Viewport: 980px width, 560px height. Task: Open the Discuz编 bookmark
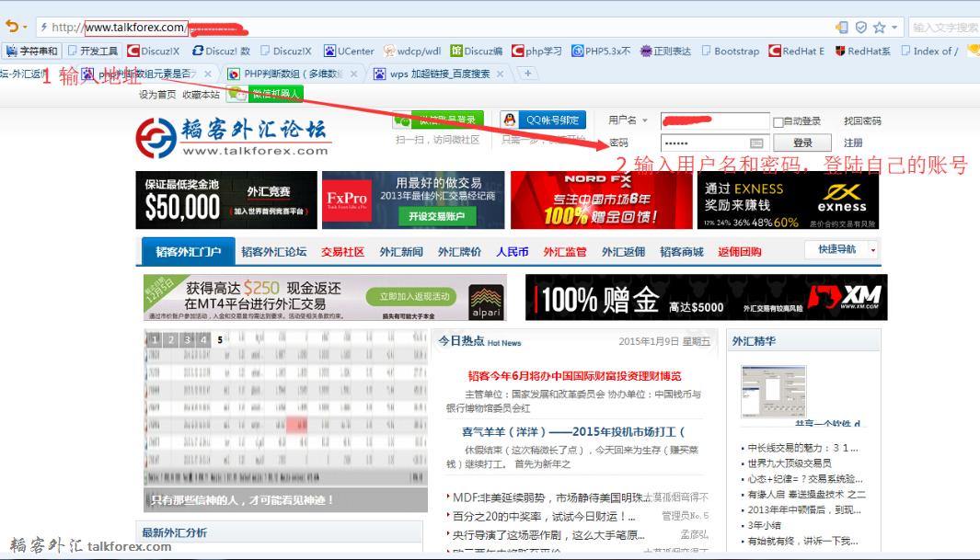click(x=477, y=51)
